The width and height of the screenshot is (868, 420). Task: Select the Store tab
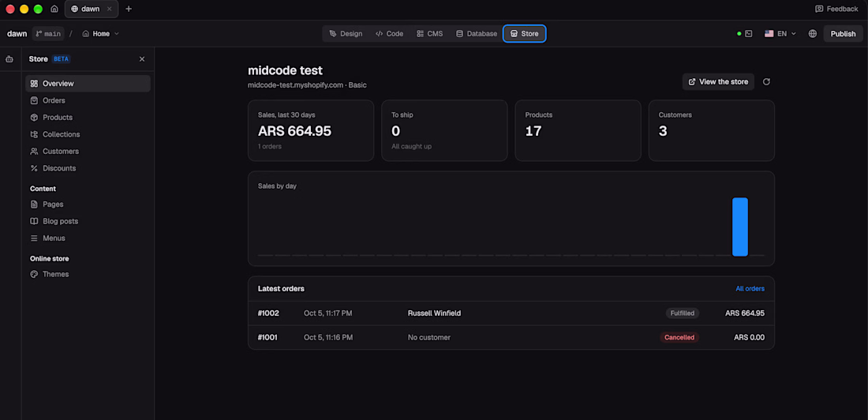point(524,34)
